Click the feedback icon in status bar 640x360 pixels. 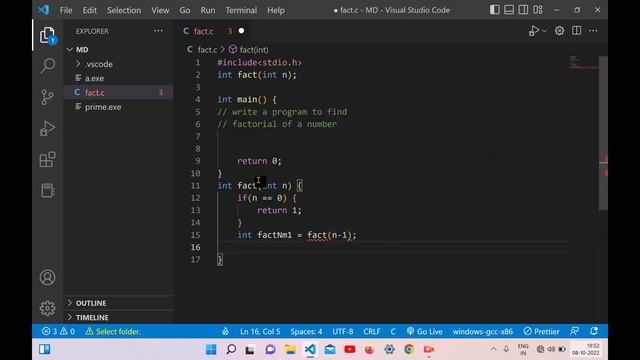(x=574, y=331)
